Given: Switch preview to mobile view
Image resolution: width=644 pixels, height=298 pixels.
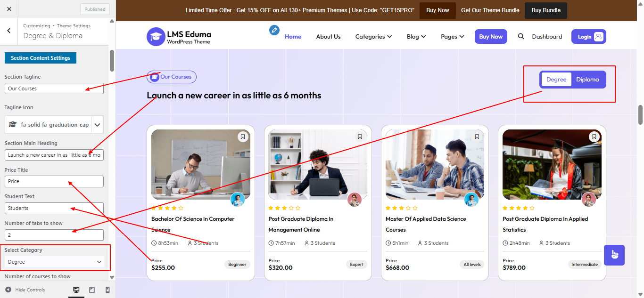Looking at the screenshot, I should pyautogui.click(x=107, y=290).
